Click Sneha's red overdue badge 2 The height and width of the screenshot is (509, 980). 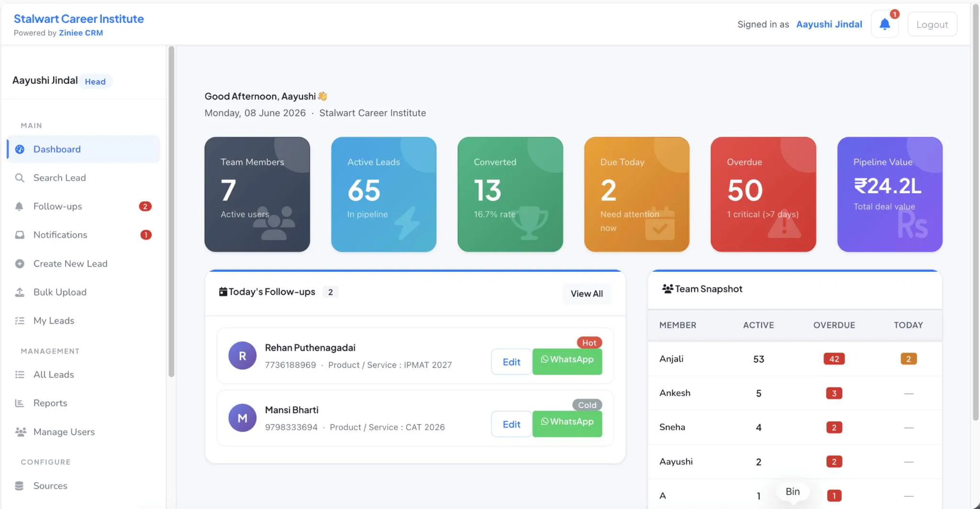[x=834, y=427]
